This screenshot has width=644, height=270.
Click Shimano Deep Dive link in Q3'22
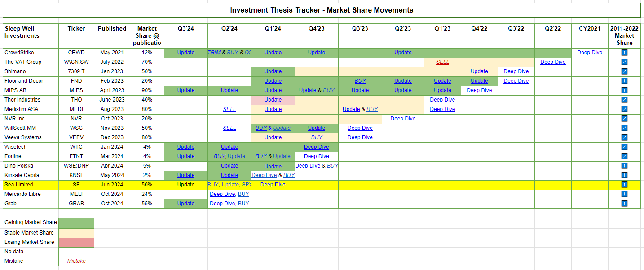tap(516, 71)
